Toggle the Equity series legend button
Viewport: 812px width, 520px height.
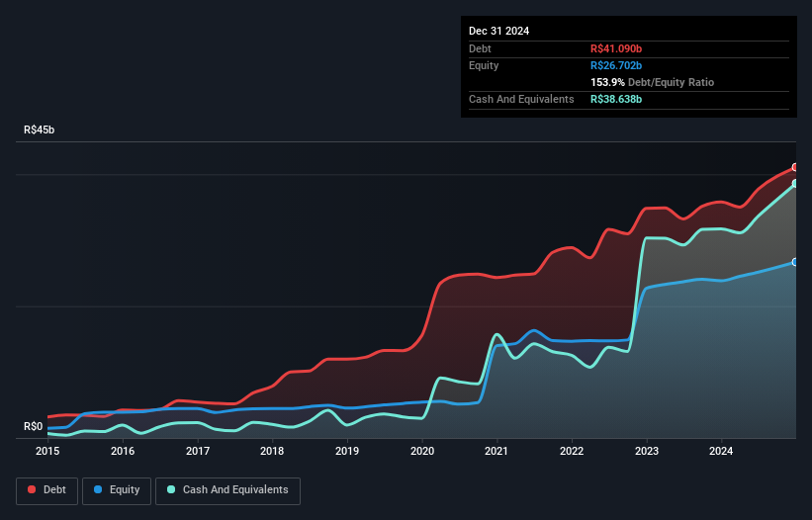coord(117,490)
